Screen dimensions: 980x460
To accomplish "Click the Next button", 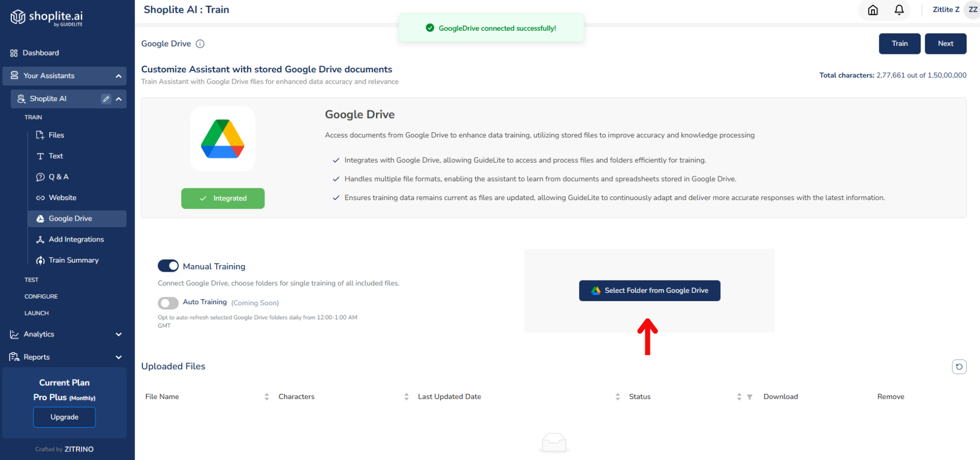I will pos(946,44).
